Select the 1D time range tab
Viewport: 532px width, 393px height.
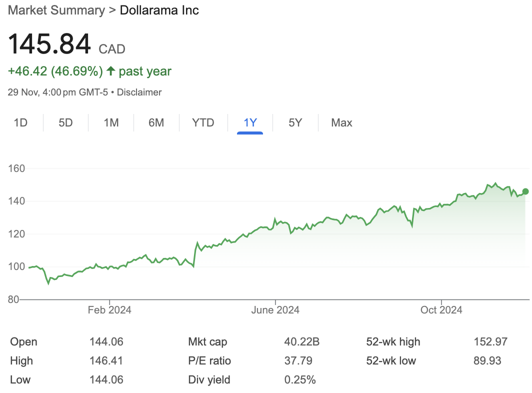point(20,122)
